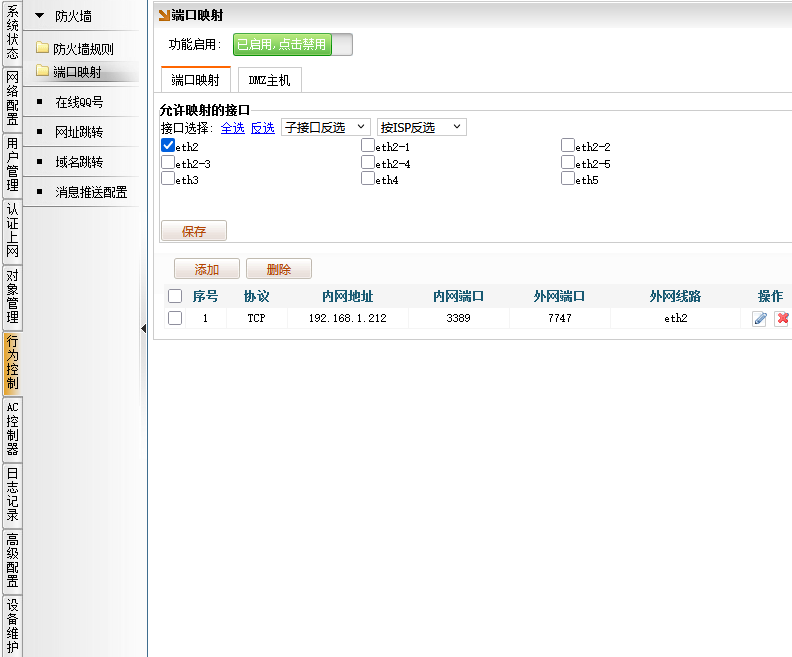Check the eth3 interface checkbox
792x657 pixels.
click(168, 178)
